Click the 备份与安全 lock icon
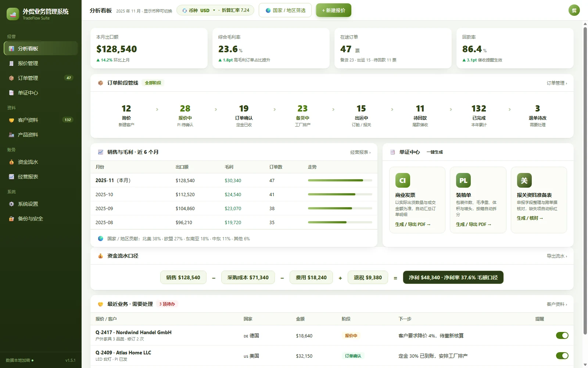Screen dimensions: 588x368 point(11,219)
